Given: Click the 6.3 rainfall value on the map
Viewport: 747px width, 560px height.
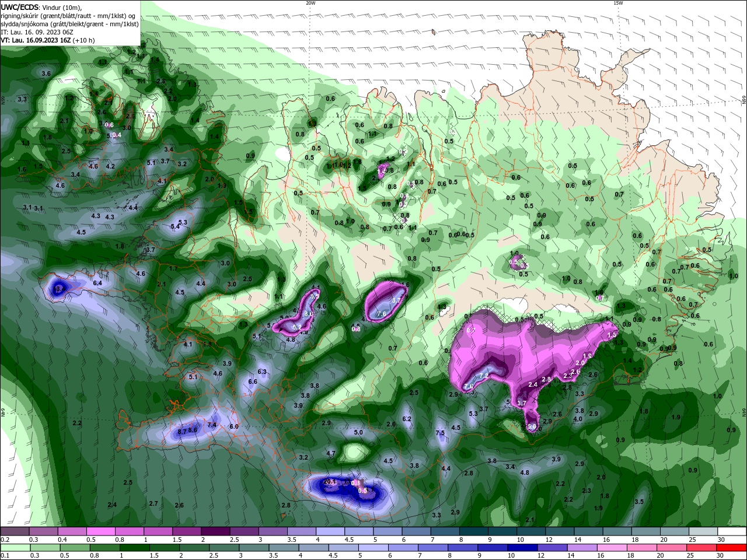Looking at the screenshot, I should (x=262, y=372).
